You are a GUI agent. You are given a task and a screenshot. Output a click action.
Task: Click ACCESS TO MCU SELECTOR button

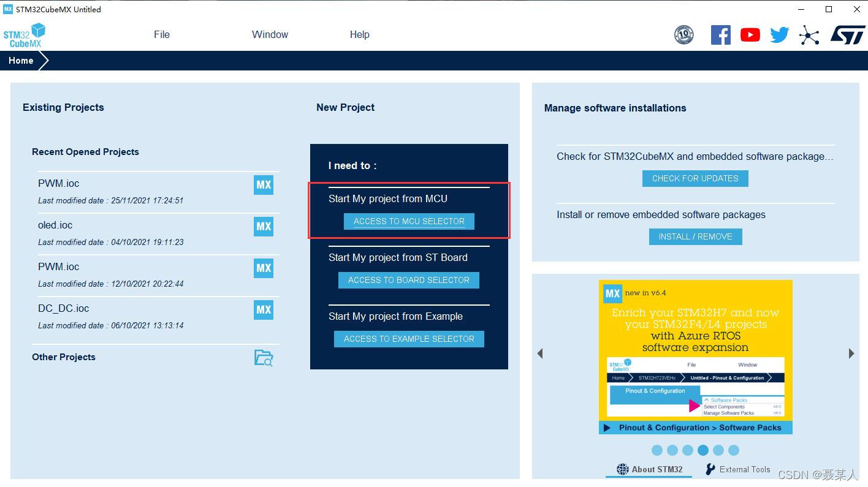[x=409, y=221]
